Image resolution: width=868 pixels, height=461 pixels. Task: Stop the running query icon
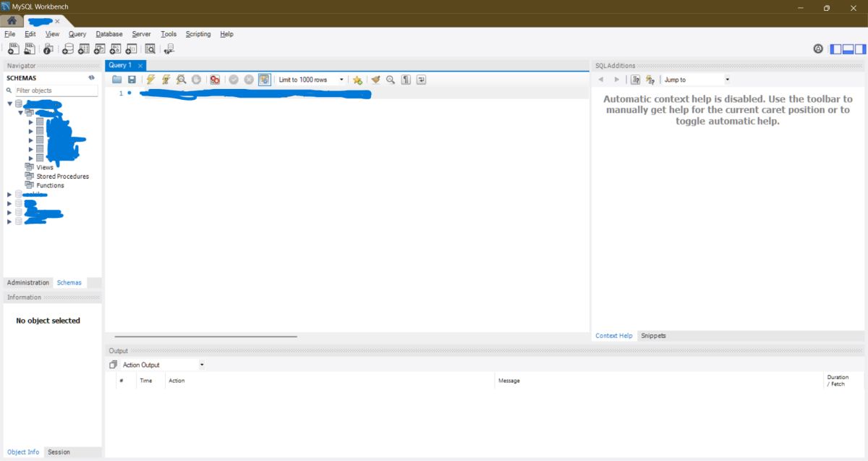click(196, 80)
